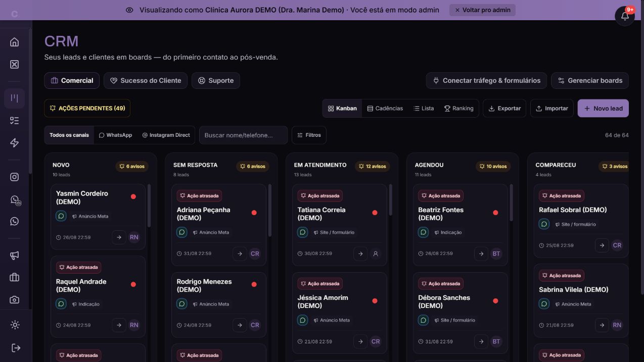The height and width of the screenshot is (362, 644).
Task: Filter by WhatsApp channel
Action: tap(115, 135)
